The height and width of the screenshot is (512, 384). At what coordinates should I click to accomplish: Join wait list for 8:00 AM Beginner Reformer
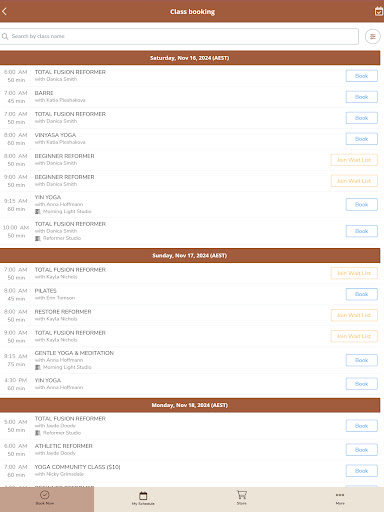[354, 160]
